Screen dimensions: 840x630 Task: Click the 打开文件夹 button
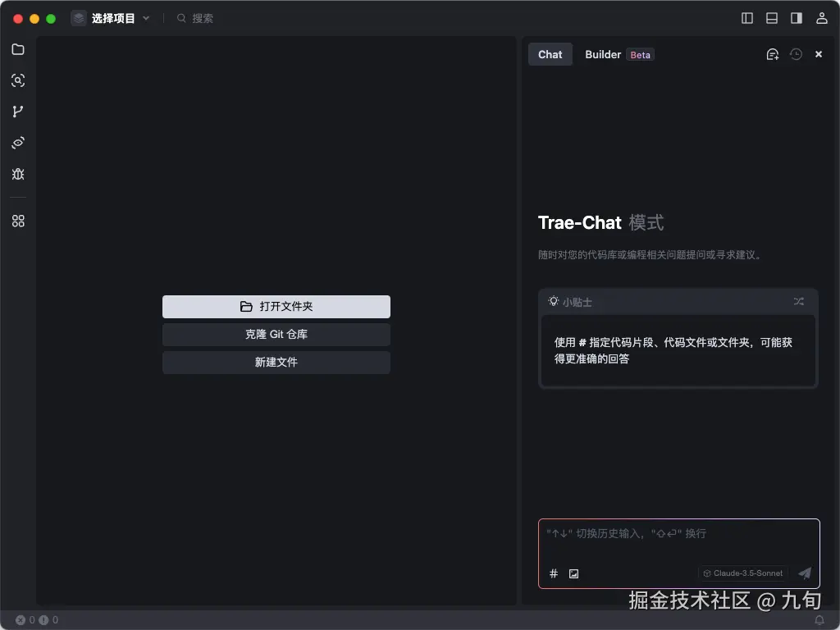(276, 307)
